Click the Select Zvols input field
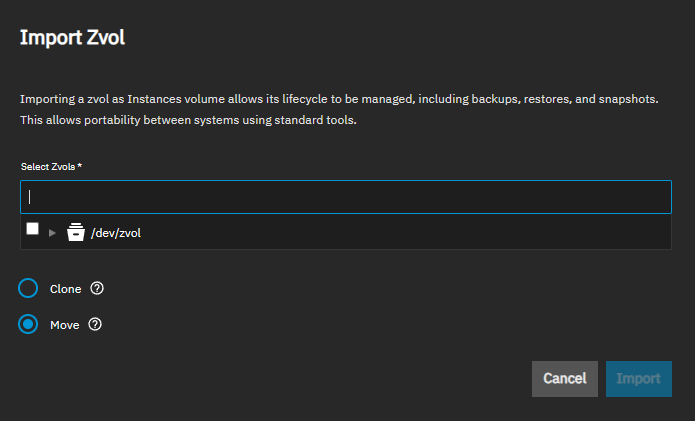 (x=345, y=197)
